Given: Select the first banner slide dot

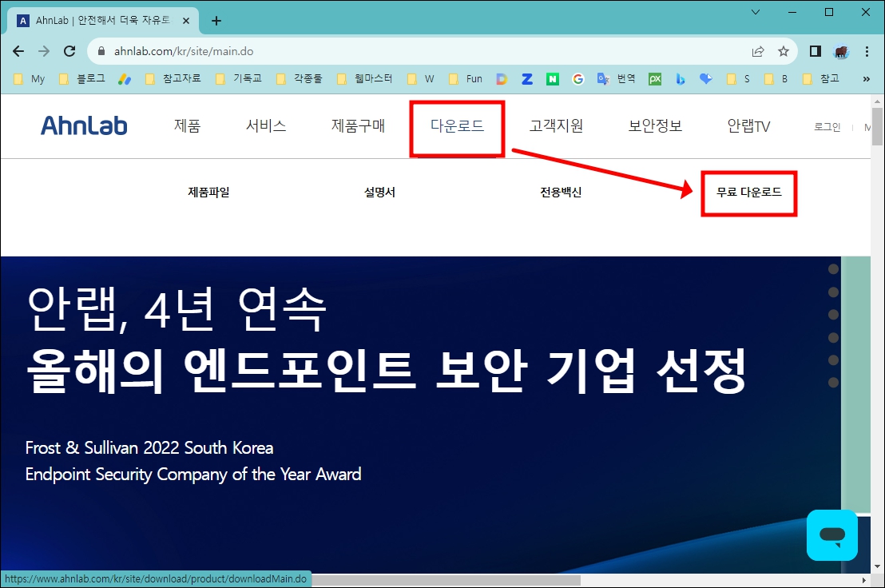Looking at the screenshot, I should (833, 269).
